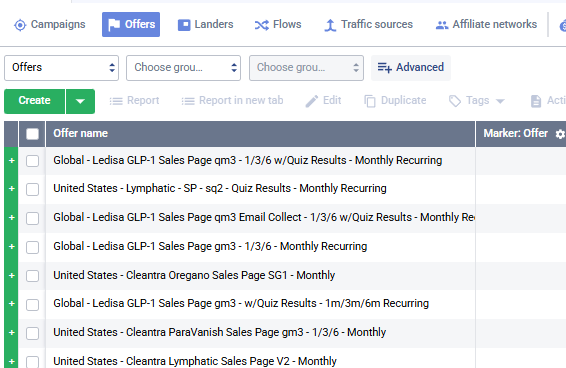Expand the Lymphatic SP sq2 row plus icon
The image size is (566, 368).
pos(12,189)
